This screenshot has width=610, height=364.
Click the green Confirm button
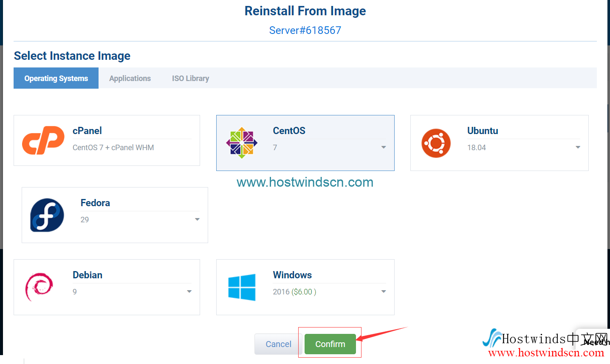[330, 344]
